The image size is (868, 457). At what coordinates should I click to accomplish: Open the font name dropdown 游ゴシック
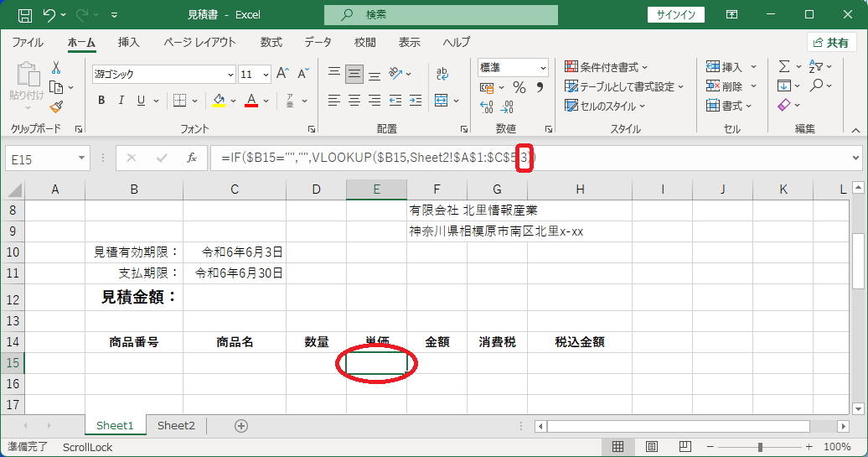pyautogui.click(x=231, y=75)
